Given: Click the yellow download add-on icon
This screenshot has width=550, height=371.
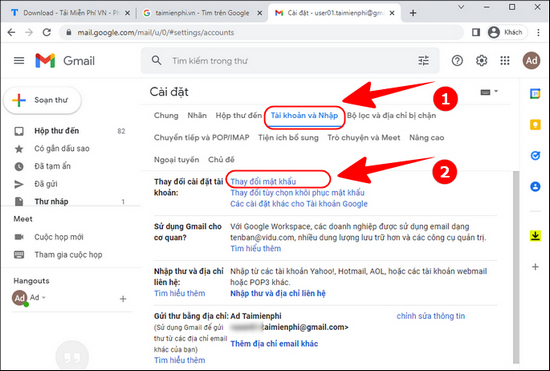Looking at the screenshot, I should point(535,236).
